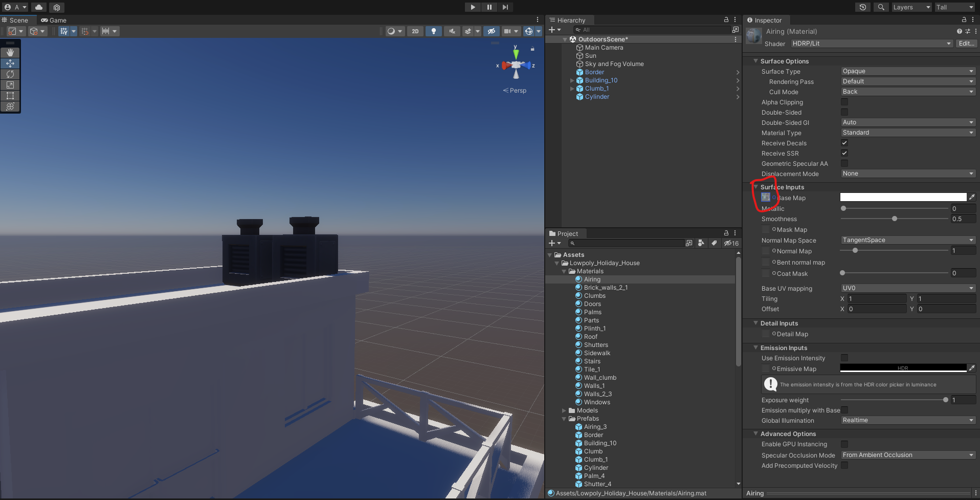The height and width of the screenshot is (500, 980).
Task: Enable Double-Sided checkbox
Action: tap(844, 112)
